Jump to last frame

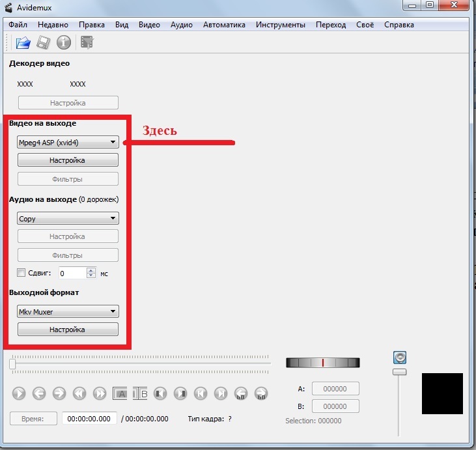point(221,393)
